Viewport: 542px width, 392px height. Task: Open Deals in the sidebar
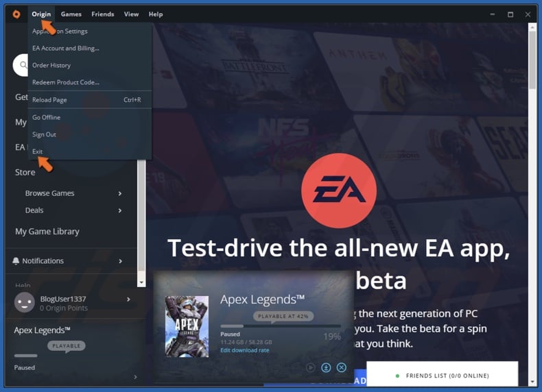[x=34, y=210]
